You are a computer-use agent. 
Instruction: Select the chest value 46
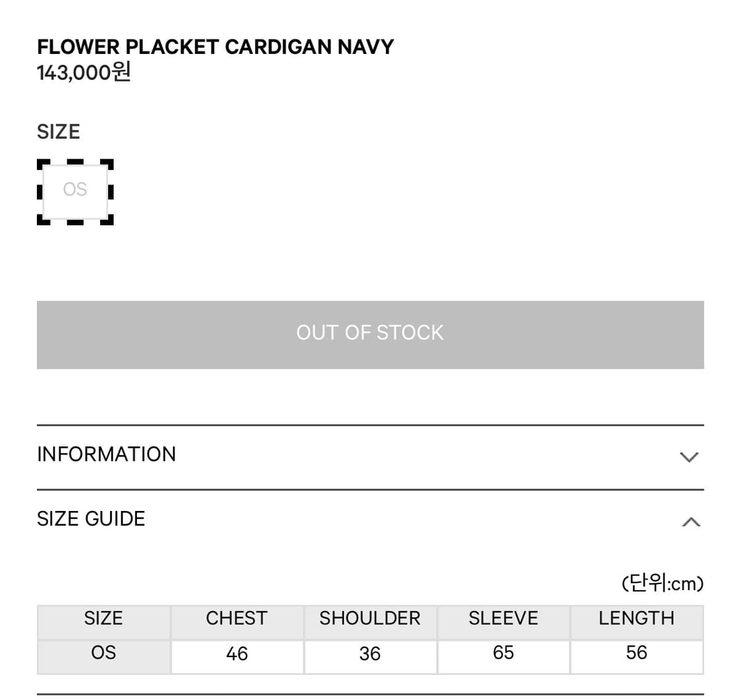236,654
